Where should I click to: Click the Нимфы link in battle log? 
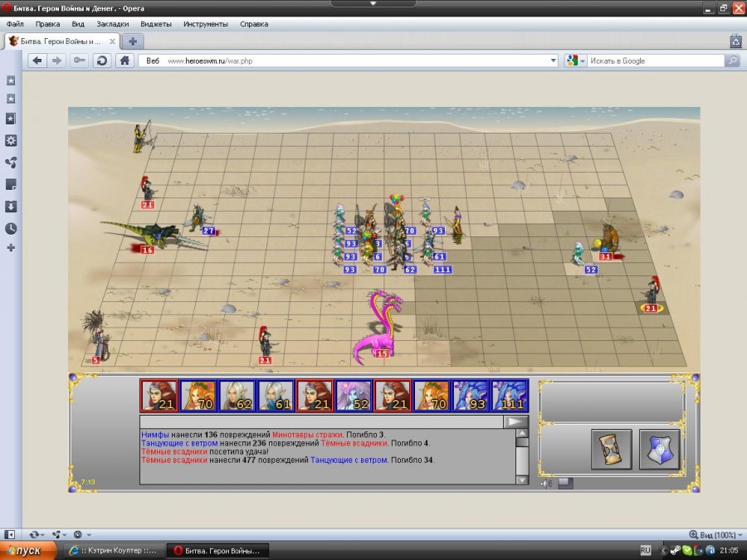pos(155,434)
